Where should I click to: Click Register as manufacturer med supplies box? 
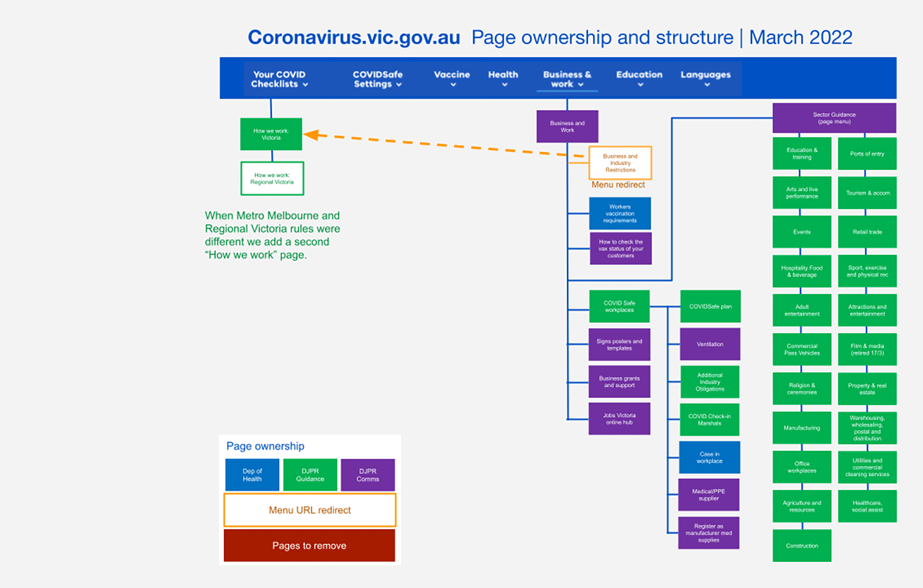tap(709, 533)
